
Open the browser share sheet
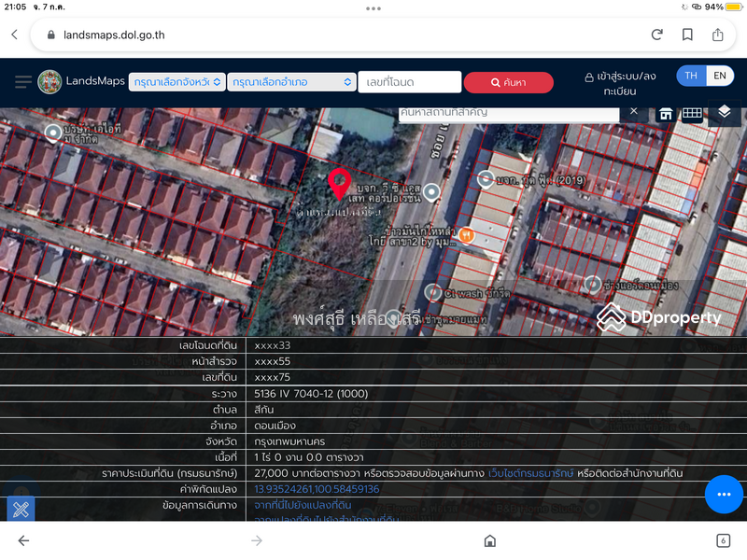[717, 35]
